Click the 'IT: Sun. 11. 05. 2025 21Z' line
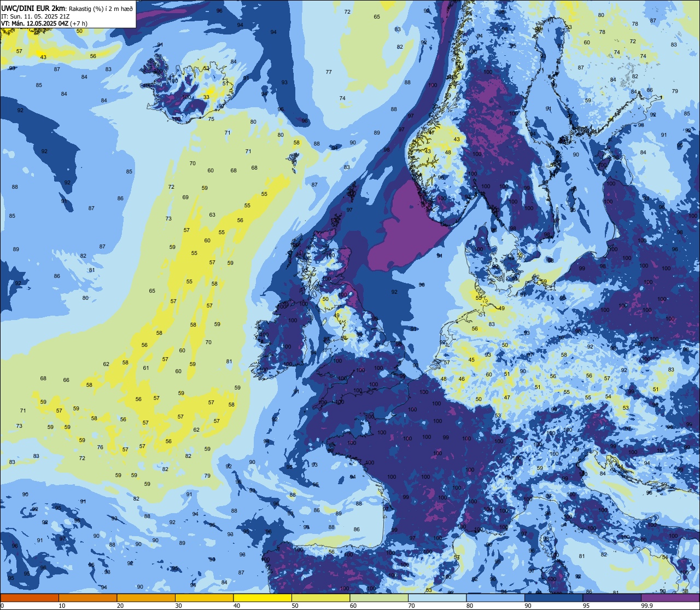 coord(35,16)
